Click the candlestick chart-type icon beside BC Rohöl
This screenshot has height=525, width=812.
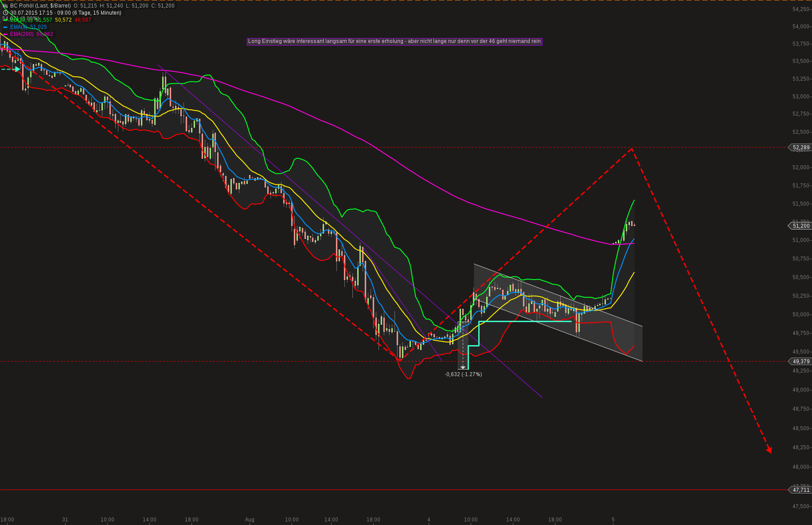(5, 6)
